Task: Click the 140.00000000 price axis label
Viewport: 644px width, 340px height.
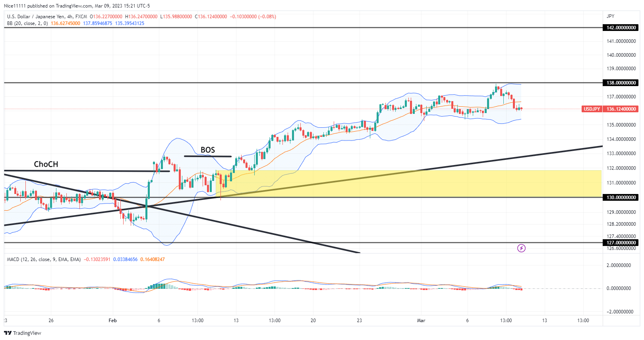Action: coord(621,55)
